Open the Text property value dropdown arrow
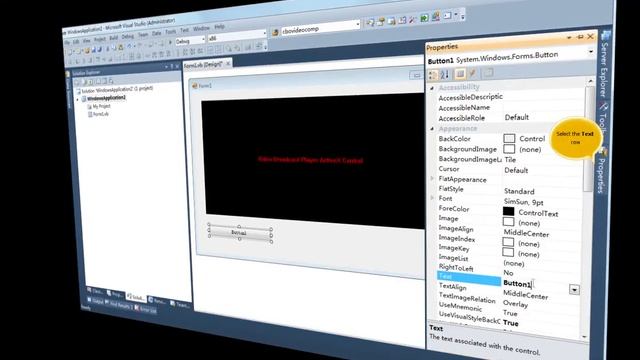The height and width of the screenshot is (360, 640). 574,290
